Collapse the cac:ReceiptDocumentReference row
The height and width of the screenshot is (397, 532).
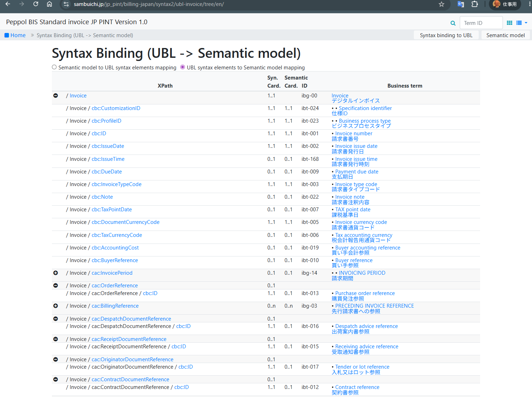tap(55, 339)
